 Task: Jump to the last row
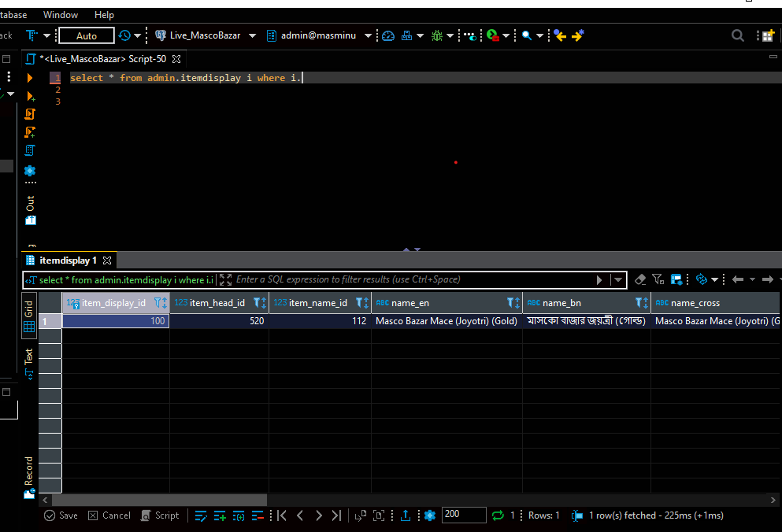pyautogui.click(x=336, y=515)
